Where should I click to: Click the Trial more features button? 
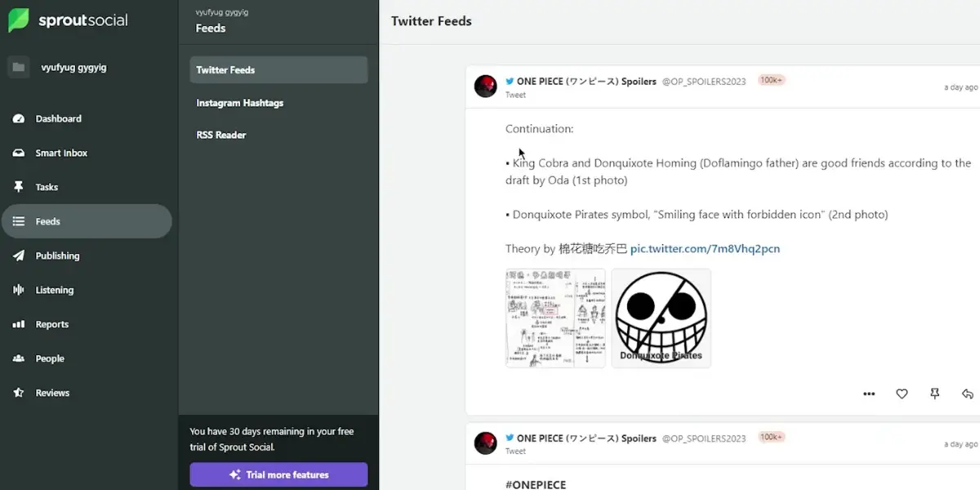[x=278, y=474]
